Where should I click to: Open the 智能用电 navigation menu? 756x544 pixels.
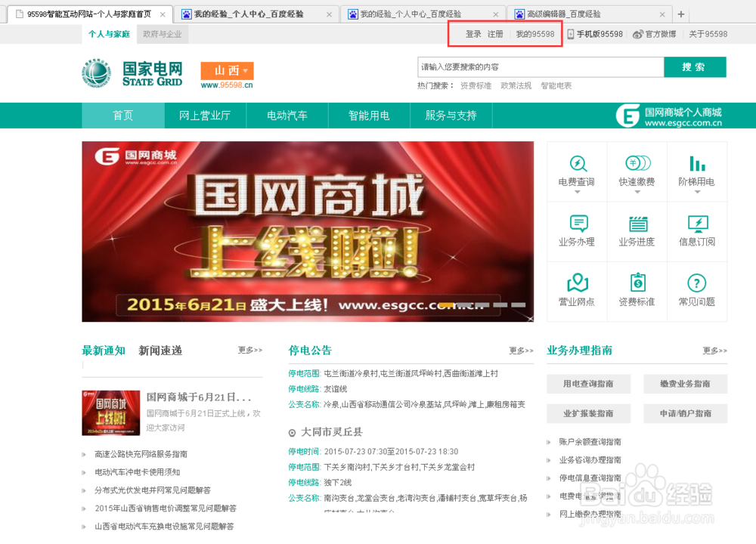[x=369, y=116]
